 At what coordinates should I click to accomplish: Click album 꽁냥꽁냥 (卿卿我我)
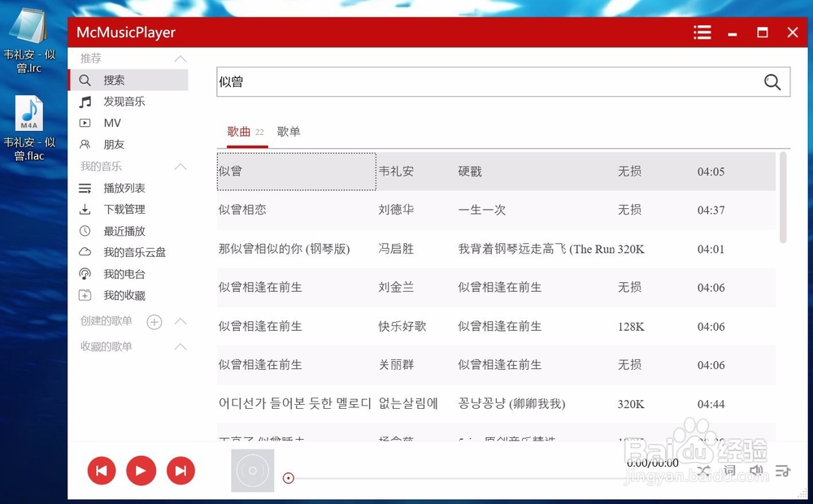(x=511, y=404)
